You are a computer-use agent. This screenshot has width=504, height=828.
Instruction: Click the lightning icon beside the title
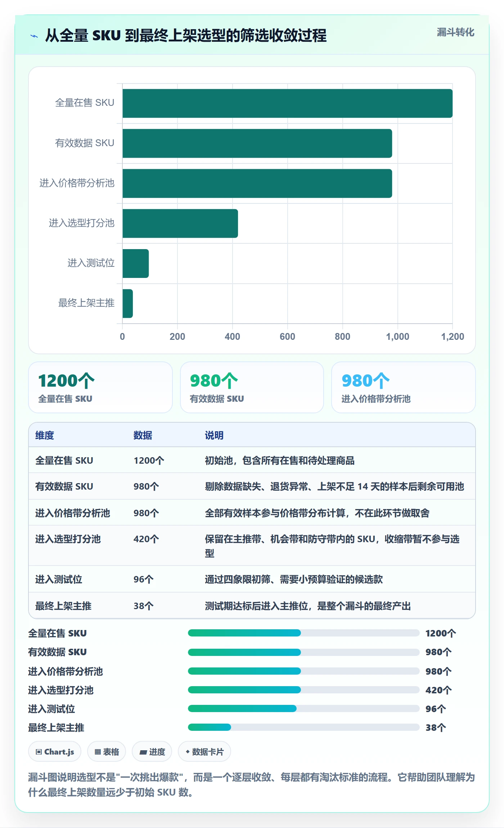point(34,36)
